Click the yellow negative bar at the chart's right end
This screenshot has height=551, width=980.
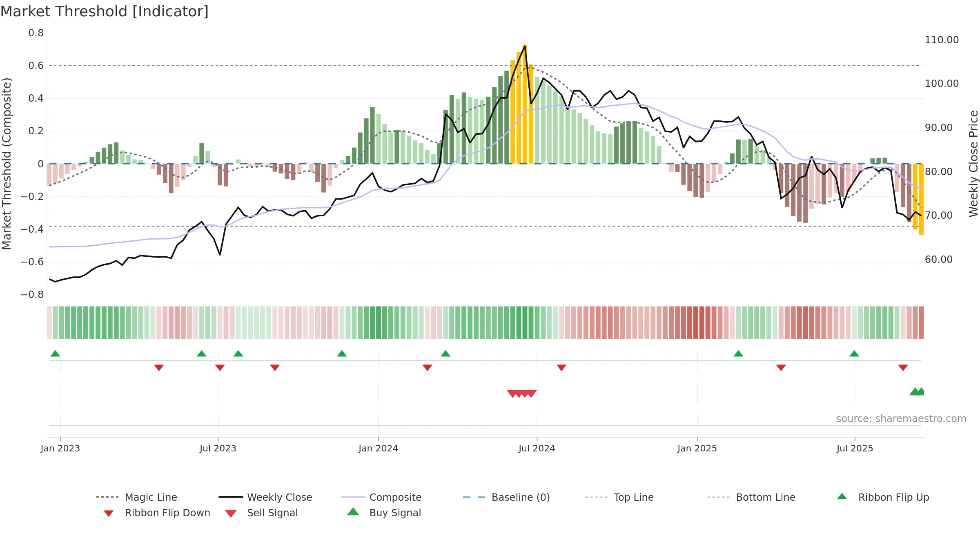921,199
